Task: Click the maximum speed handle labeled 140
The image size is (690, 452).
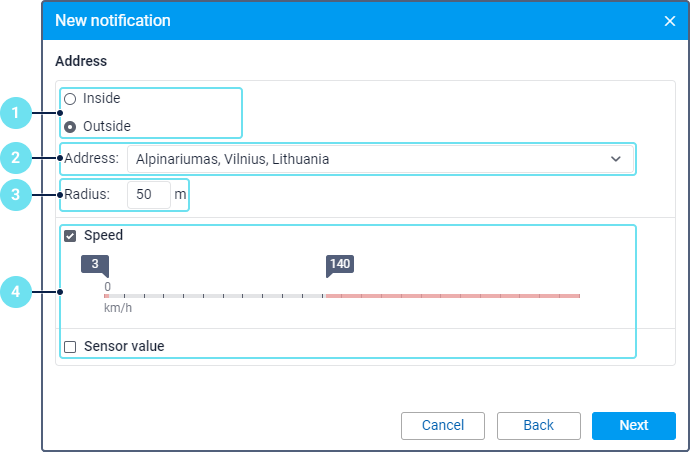Action: pos(340,265)
